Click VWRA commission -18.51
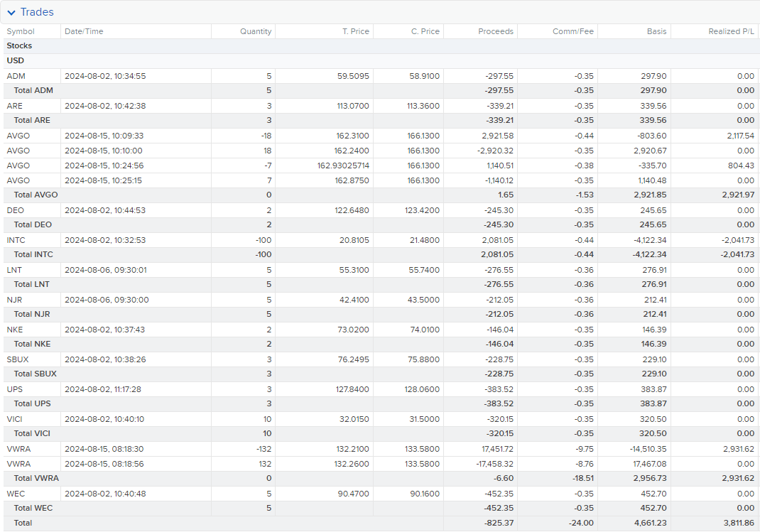Screen dimensions: 760x532 (x=583, y=478)
